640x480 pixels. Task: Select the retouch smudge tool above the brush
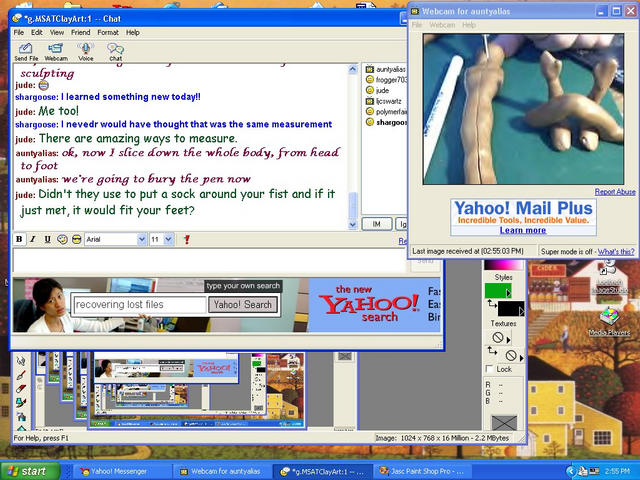pos(21,361)
